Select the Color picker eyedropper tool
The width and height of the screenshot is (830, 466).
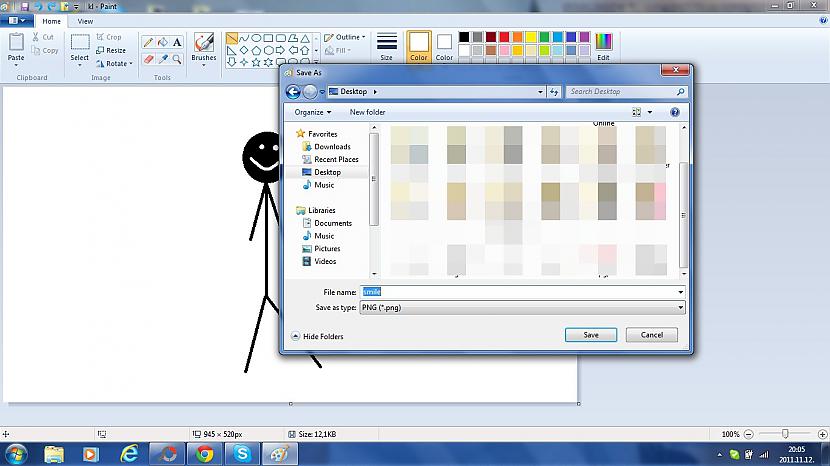click(163, 59)
